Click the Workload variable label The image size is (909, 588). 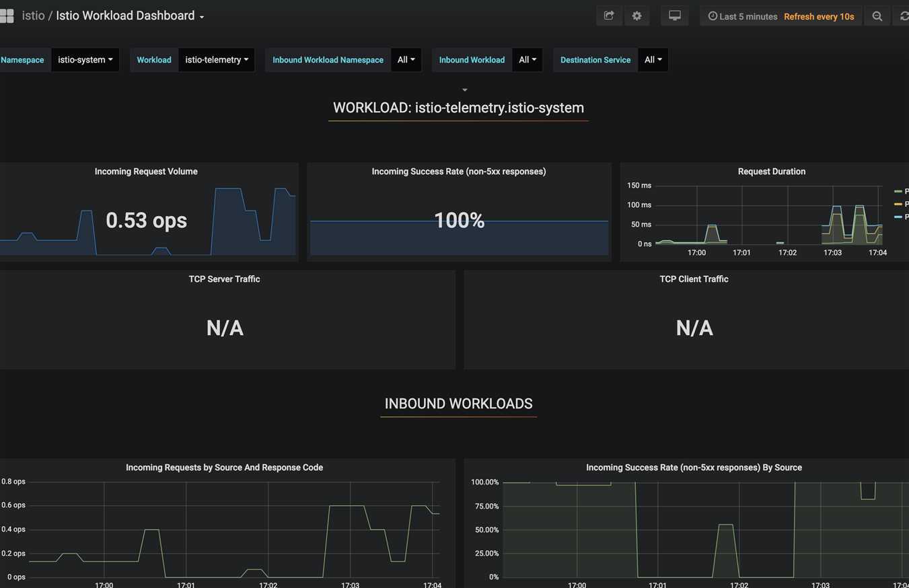[154, 60]
